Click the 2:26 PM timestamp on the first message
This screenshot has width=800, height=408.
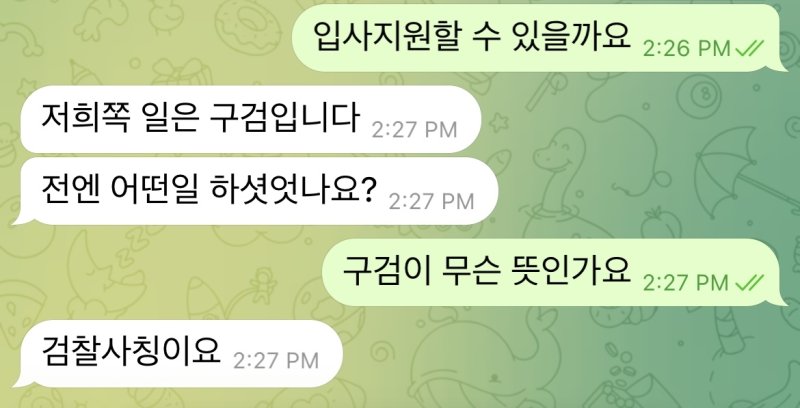coord(687,49)
